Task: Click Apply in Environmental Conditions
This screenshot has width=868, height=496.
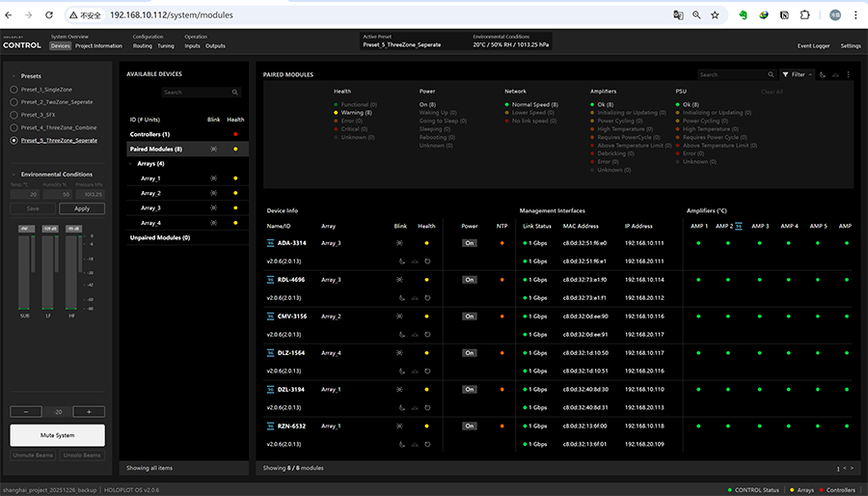Action: [82, 208]
